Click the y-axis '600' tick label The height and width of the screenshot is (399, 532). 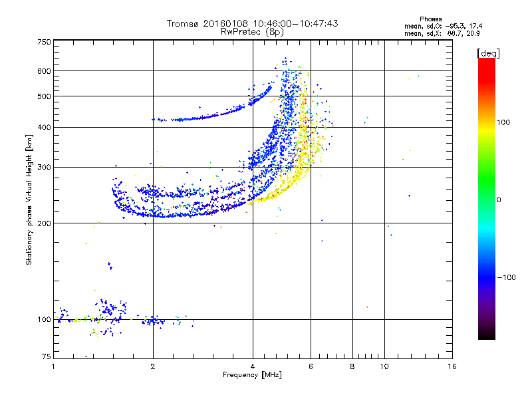tap(44, 71)
